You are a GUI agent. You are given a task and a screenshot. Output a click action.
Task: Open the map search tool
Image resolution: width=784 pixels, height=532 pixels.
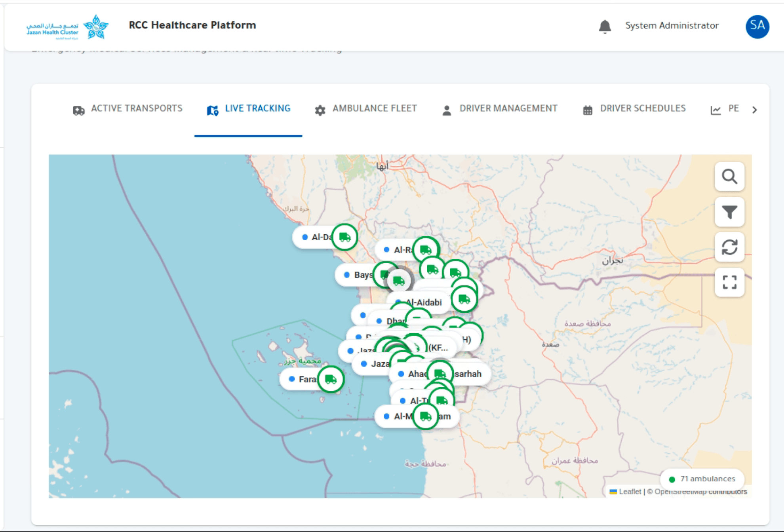(x=730, y=177)
